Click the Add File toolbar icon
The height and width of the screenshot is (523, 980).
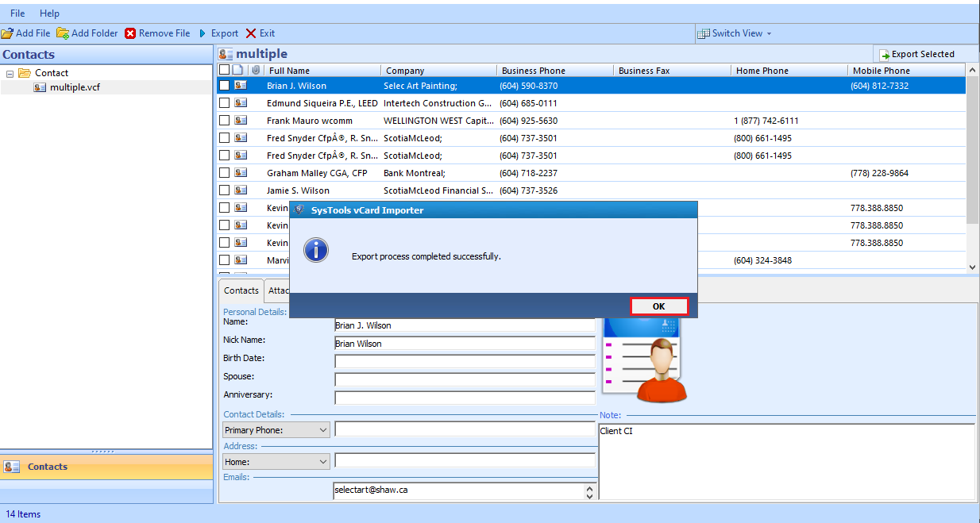[x=7, y=33]
